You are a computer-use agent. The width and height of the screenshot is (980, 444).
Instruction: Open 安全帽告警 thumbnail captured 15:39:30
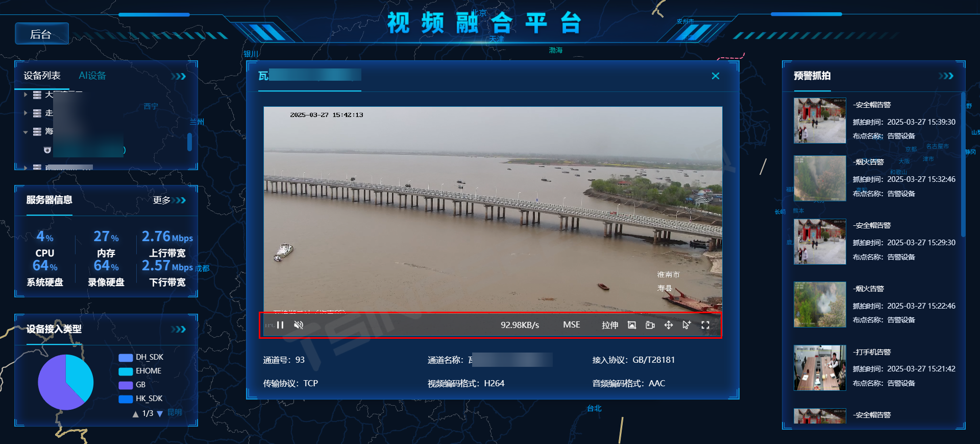point(820,121)
